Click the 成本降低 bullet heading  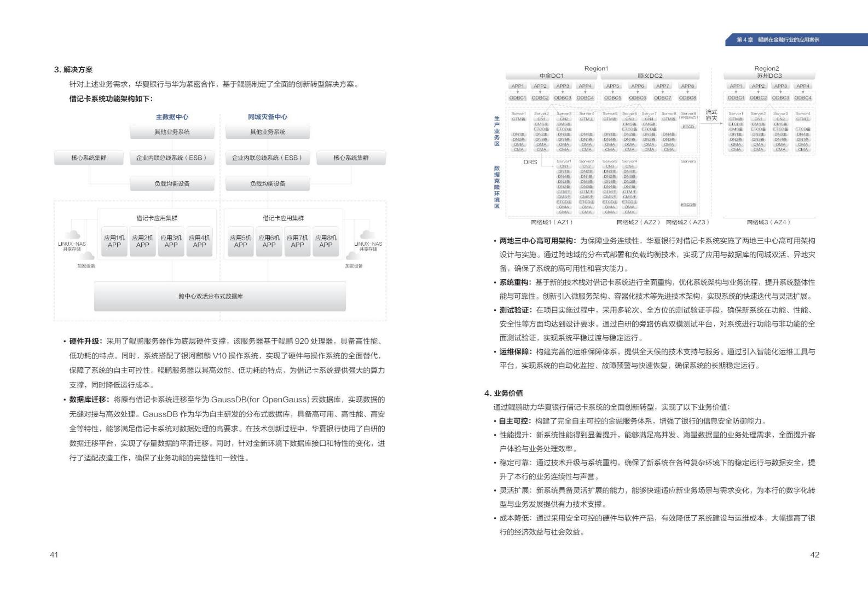[x=514, y=518]
